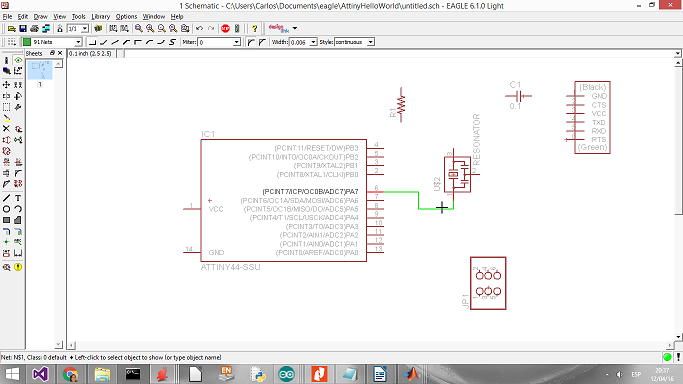Choose the freehand S-curve wire bend style
The height and width of the screenshot is (384, 683).
[172, 42]
